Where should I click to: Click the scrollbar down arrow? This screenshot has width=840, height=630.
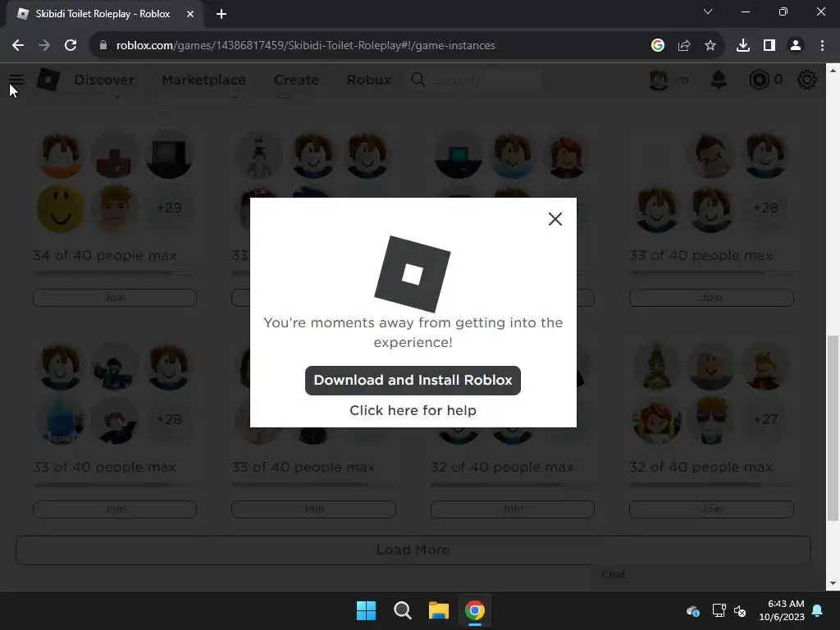coord(833,583)
